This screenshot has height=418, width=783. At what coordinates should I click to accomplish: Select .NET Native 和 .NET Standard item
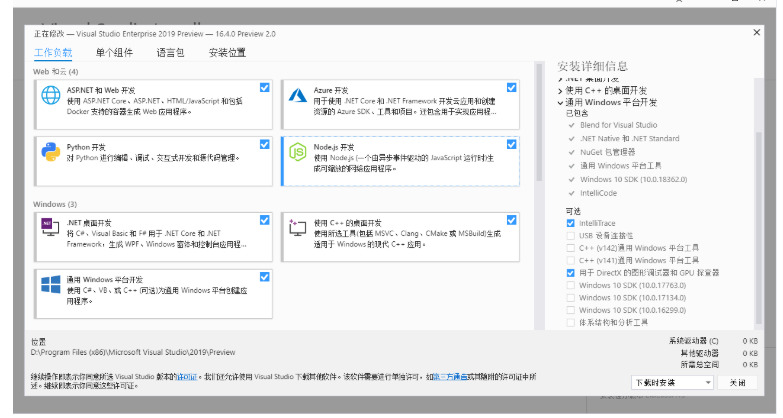tap(629, 138)
